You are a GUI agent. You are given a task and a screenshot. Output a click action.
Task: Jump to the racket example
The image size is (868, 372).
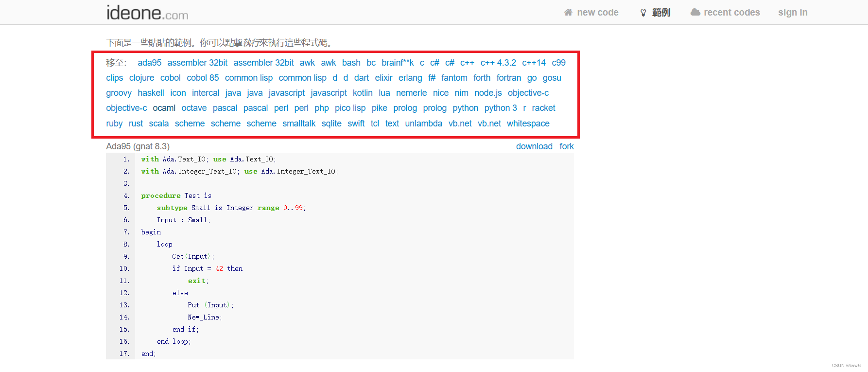click(x=543, y=108)
